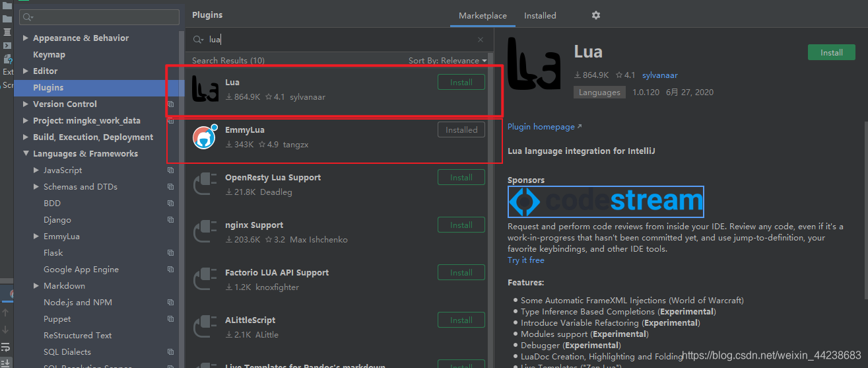The width and height of the screenshot is (868, 368).
Task: Expand the EmmyLua settings node
Action: [36, 237]
